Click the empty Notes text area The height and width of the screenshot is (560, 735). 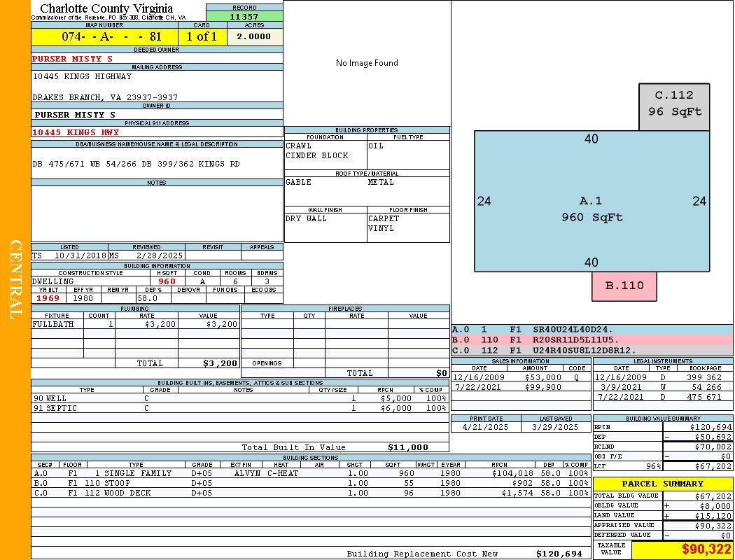coord(157,213)
